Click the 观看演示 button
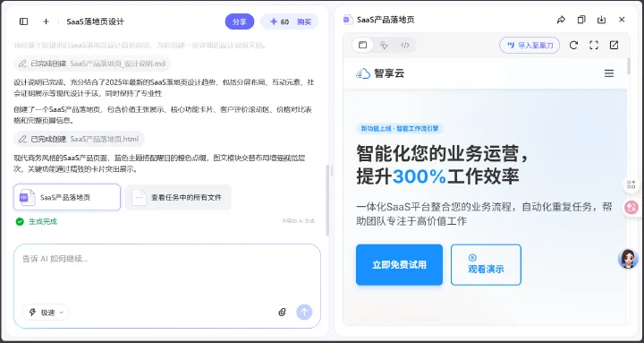The width and height of the screenshot is (644, 343). 486,265
